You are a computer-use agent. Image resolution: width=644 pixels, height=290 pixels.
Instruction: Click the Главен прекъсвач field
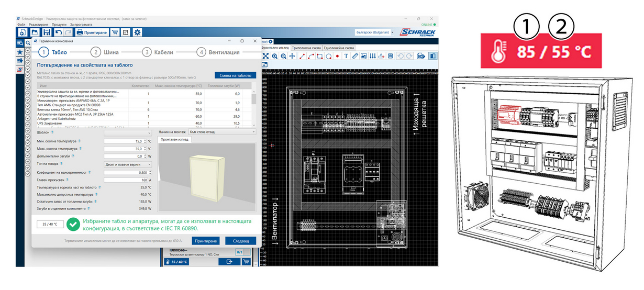point(126,180)
